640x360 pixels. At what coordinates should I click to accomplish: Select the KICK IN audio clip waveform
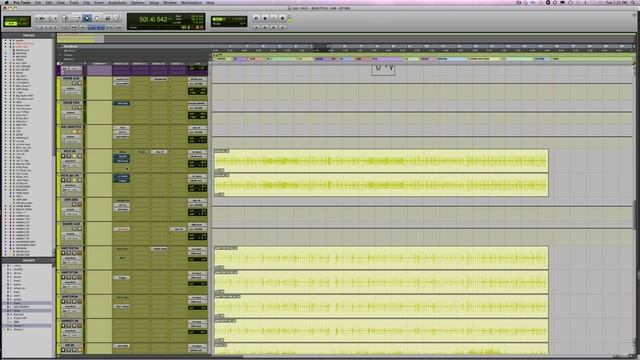click(x=381, y=161)
